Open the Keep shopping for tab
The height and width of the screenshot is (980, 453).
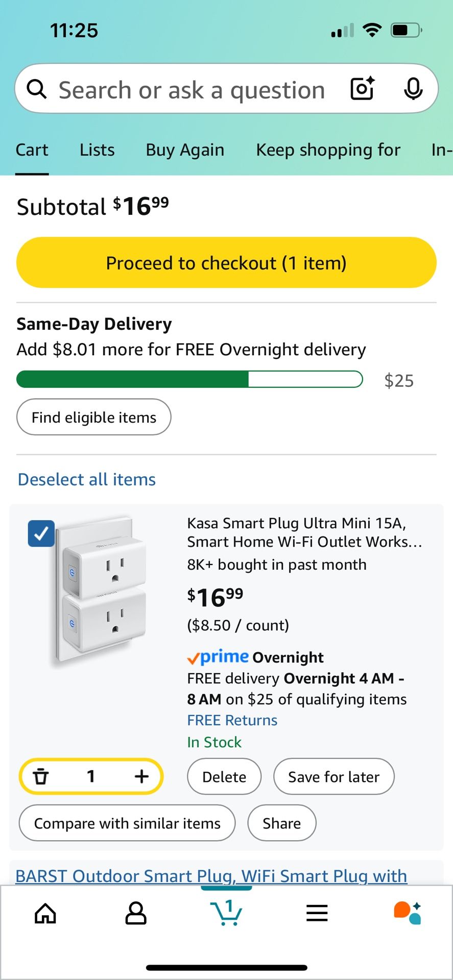[x=328, y=150]
